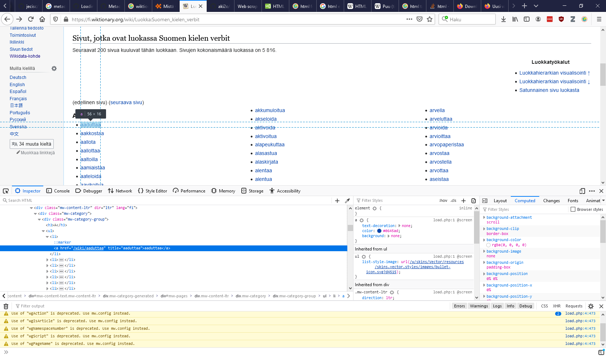Click the color swatch for #0645ad
Viewport: 606px width, 364px height.
point(379,231)
